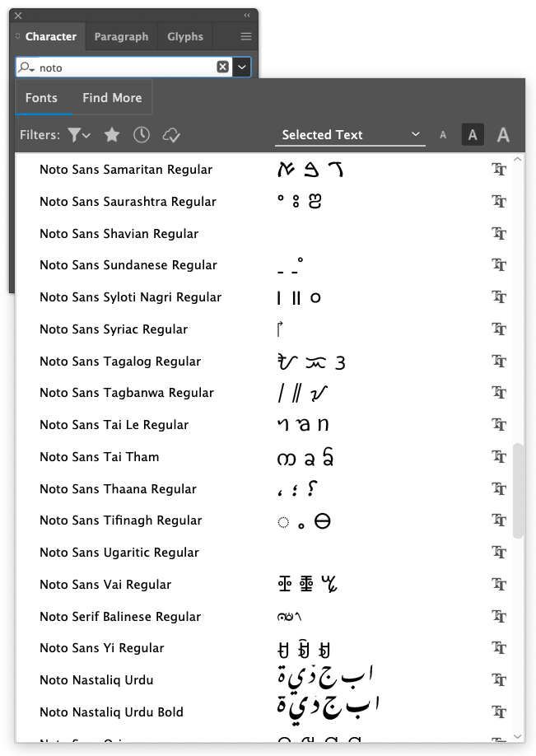The image size is (536, 756).
Task: Click TrueType icon for Noto Sans Samaritan
Action: tap(499, 169)
